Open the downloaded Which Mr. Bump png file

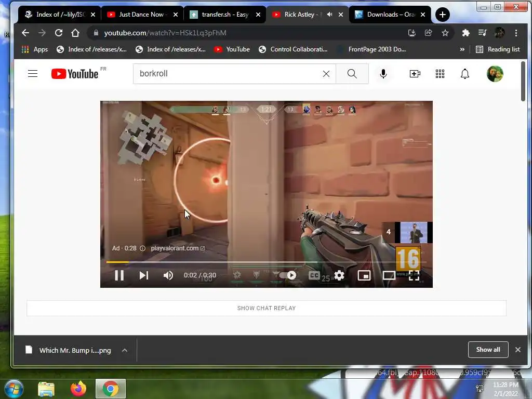pyautogui.click(x=68, y=350)
